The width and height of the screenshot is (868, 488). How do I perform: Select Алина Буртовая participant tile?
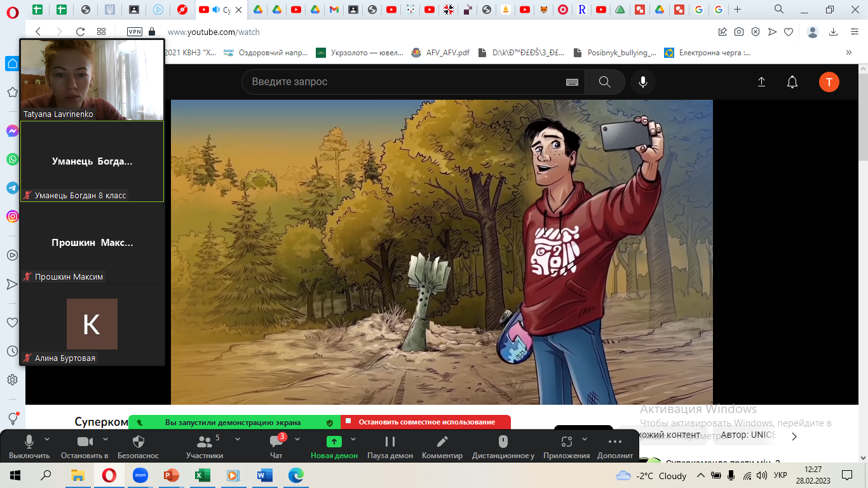pyautogui.click(x=92, y=324)
